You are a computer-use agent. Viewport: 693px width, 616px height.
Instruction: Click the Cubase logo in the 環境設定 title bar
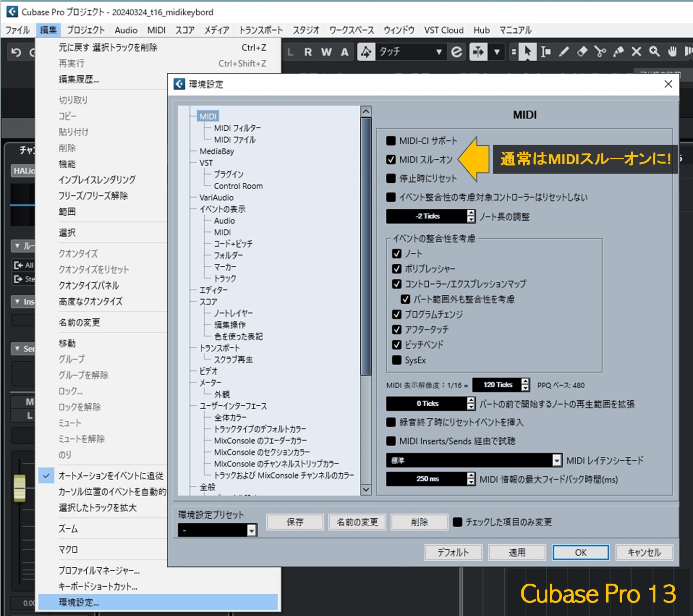click(179, 84)
